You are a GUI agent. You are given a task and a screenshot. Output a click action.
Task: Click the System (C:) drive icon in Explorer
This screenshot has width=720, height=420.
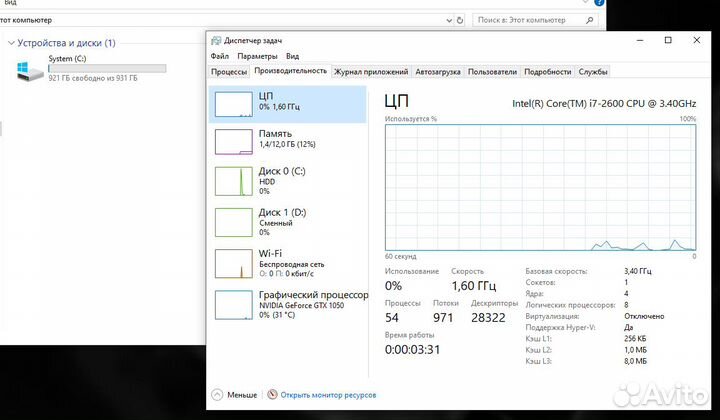click(30, 72)
